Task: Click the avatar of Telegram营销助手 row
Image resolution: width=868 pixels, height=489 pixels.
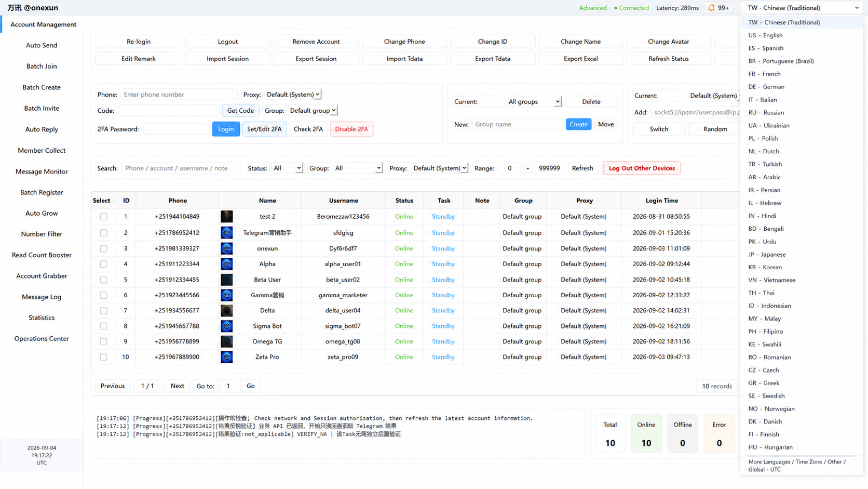Action: point(226,233)
